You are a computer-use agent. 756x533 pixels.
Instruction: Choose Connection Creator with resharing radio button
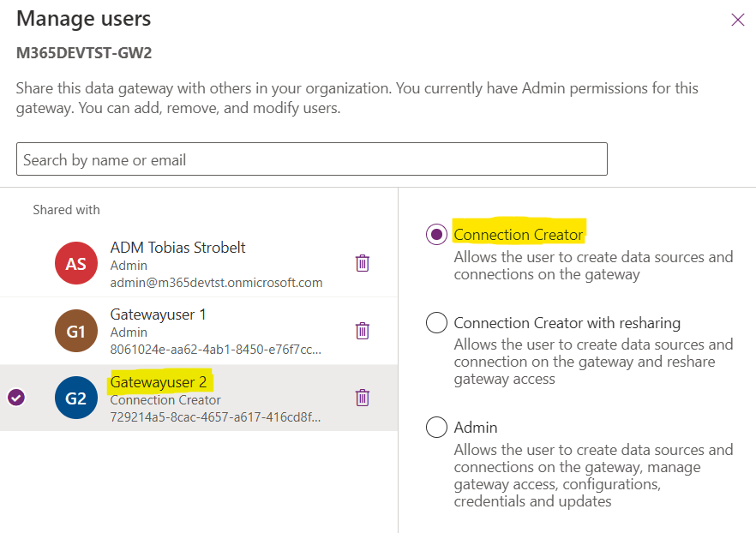coord(436,323)
